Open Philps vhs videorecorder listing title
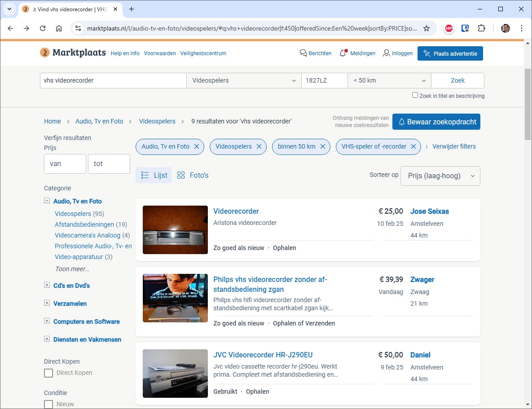 [270, 285]
